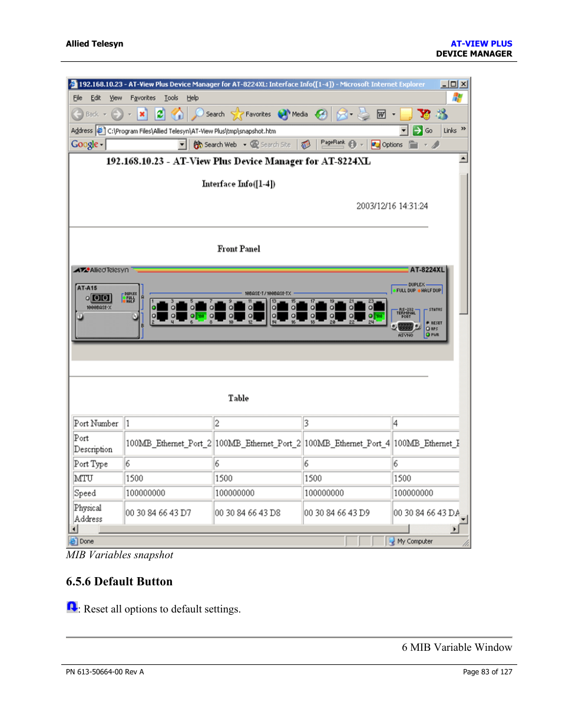Click the Mail envelope icon
Screen dimensions: 562x728
point(342,114)
